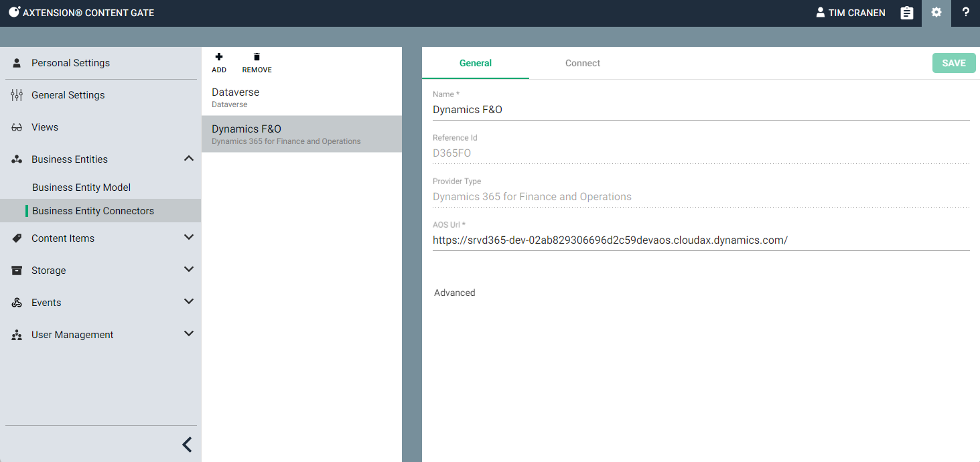Open the help question mark icon
This screenshot has width=980, height=462.
tap(965, 13)
